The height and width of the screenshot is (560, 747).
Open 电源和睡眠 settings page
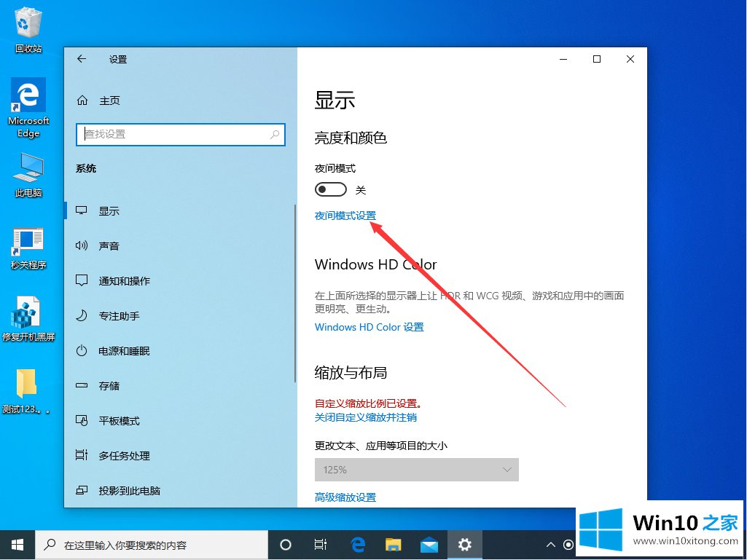[x=124, y=351]
